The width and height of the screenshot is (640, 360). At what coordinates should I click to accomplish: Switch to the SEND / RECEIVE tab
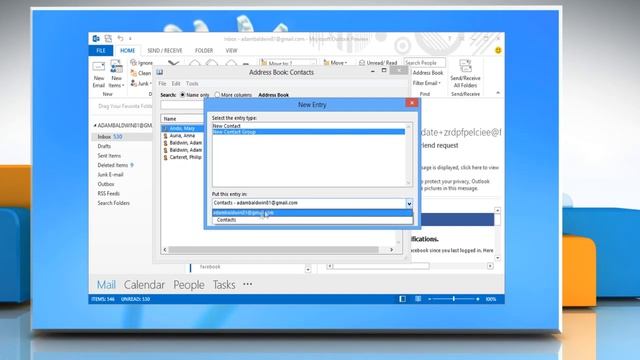165,51
